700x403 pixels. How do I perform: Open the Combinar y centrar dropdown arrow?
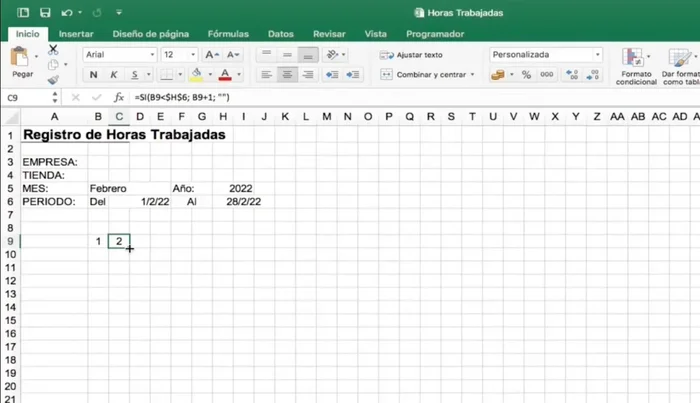pos(472,75)
